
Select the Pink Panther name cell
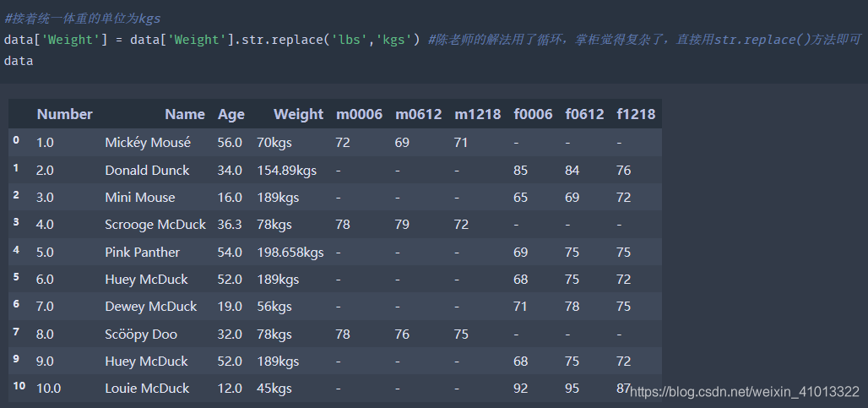tap(142, 252)
